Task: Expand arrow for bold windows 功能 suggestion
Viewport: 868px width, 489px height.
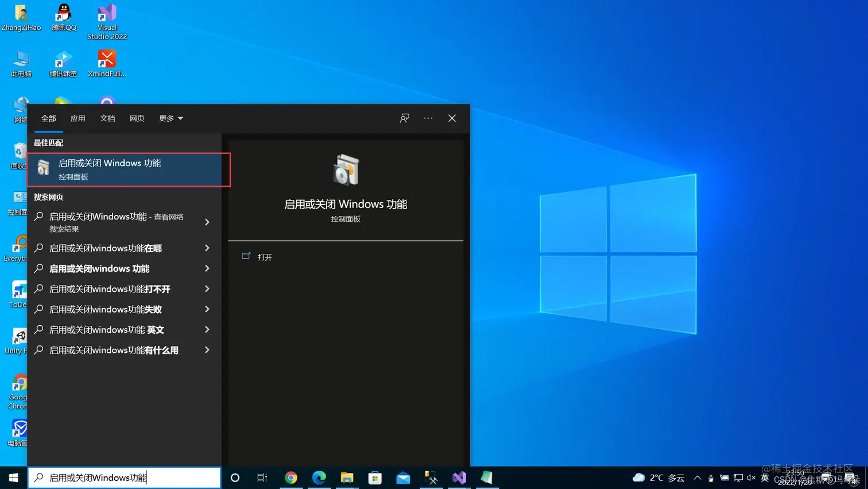Action: 207,268
